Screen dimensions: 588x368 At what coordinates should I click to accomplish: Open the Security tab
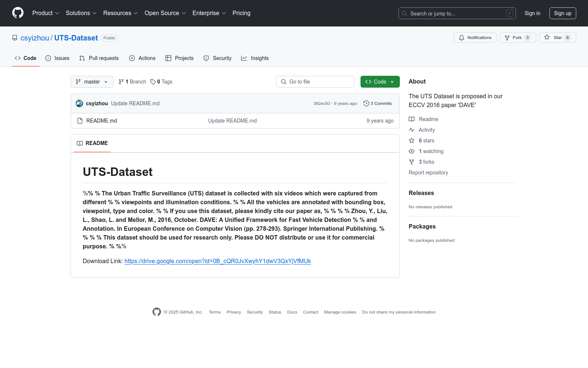pyautogui.click(x=218, y=58)
